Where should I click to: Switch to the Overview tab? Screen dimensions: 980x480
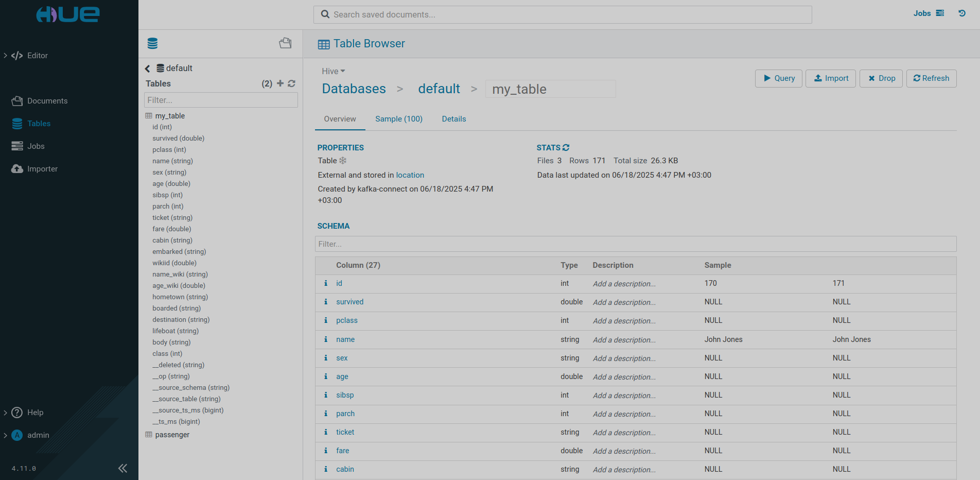(340, 119)
